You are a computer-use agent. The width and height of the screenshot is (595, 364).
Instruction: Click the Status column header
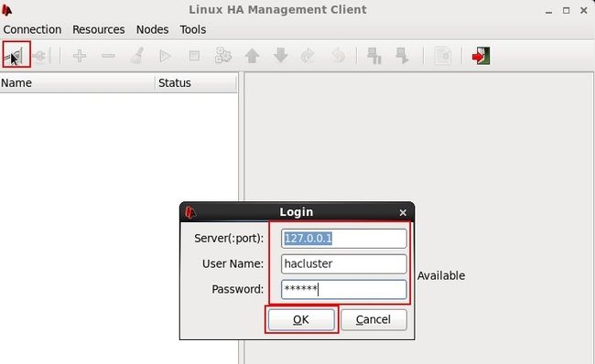(x=196, y=83)
